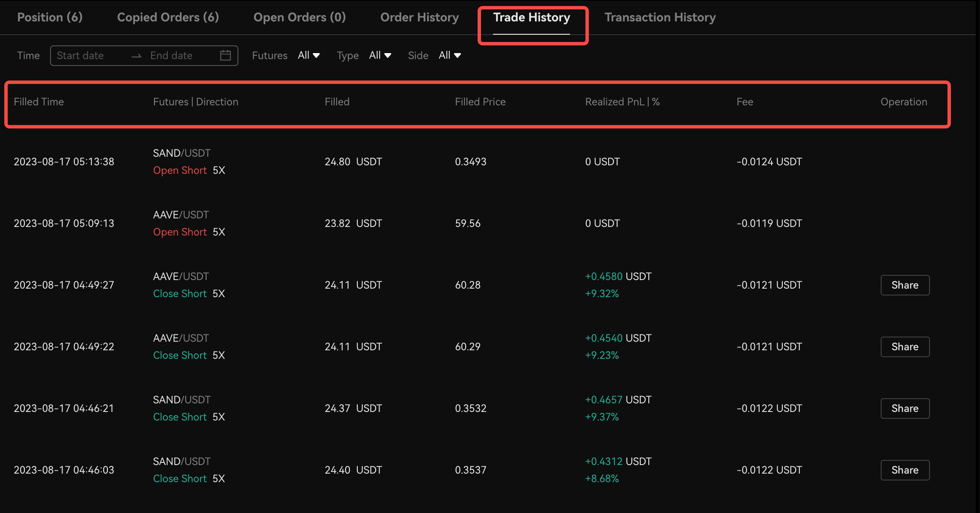The height and width of the screenshot is (513, 980).
Task: Switch to the Position (6) tab
Action: pyautogui.click(x=50, y=17)
